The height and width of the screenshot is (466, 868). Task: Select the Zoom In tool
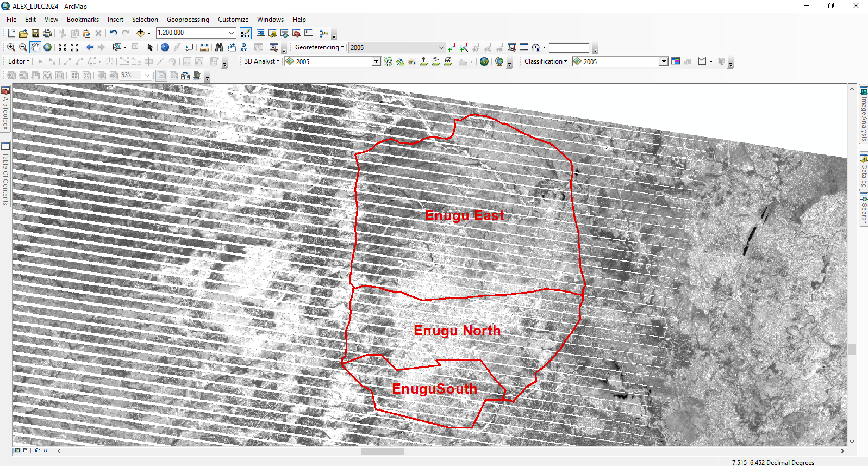point(11,47)
